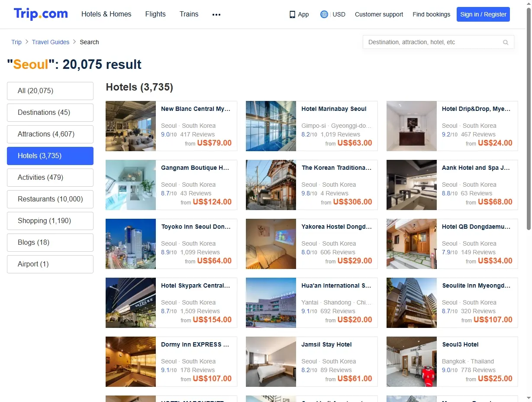The height and width of the screenshot is (402, 532).
Task: Click the US$154.00 price
Action: coord(212,320)
